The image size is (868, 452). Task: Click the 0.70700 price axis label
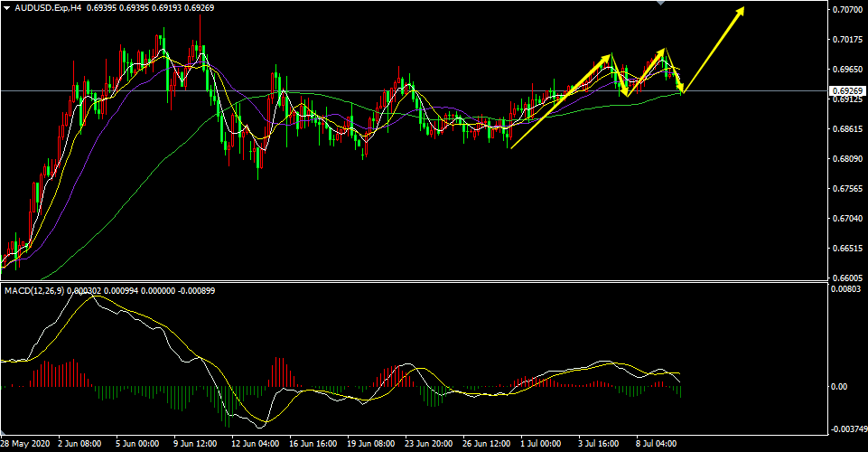847,10
